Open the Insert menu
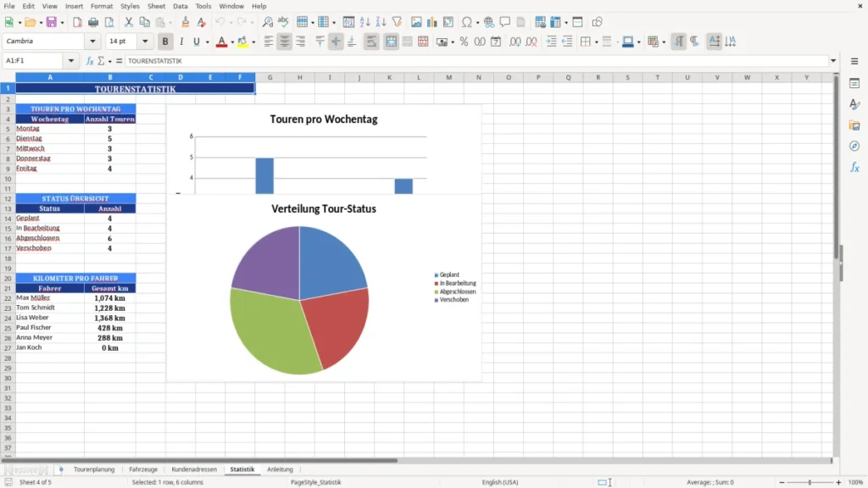Image resolution: width=868 pixels, height=488 pixels. (74, 6)
